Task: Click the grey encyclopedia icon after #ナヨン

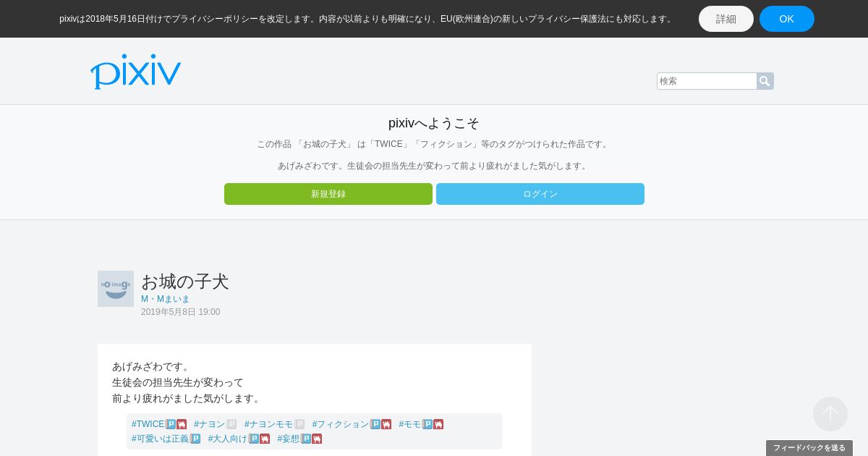Action: pyautogui.click(x=231, y=424)
